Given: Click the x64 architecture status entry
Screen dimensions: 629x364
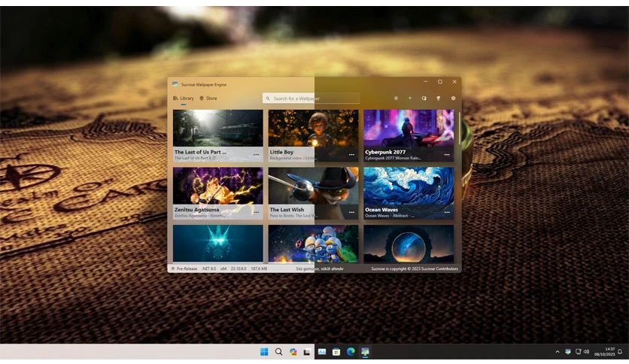Looking at the screenshot, I should point(223,268).
